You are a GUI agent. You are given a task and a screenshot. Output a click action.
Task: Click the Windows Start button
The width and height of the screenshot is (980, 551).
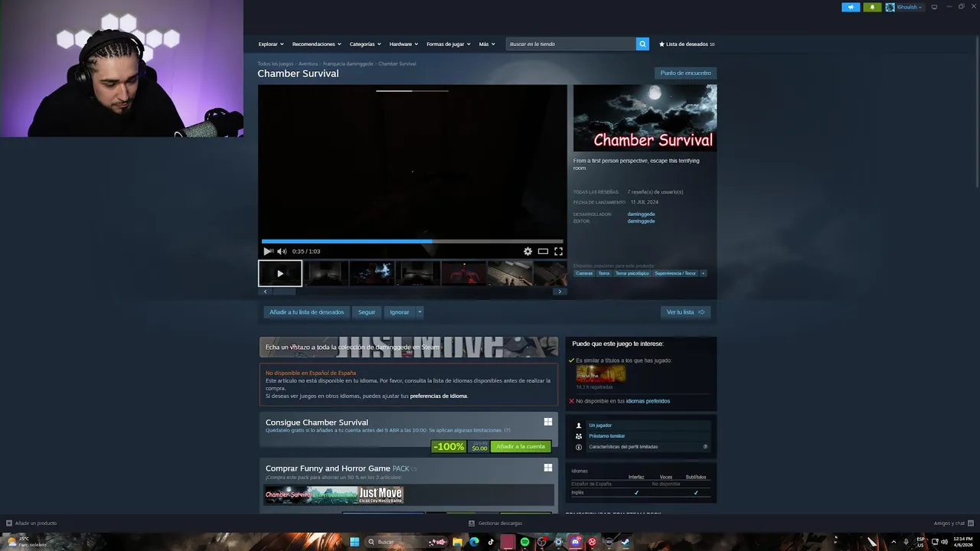(x=354, y=542)
